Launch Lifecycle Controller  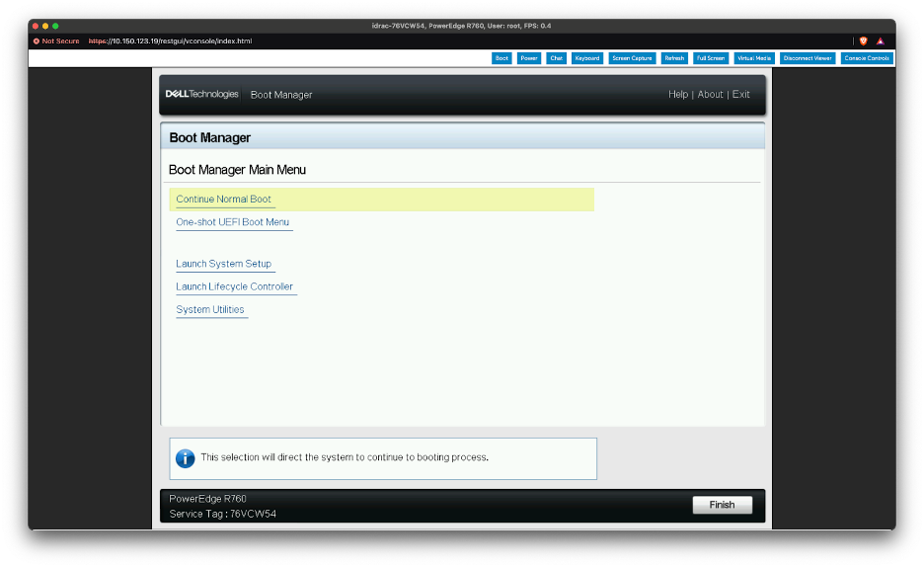tap(234, 286)
